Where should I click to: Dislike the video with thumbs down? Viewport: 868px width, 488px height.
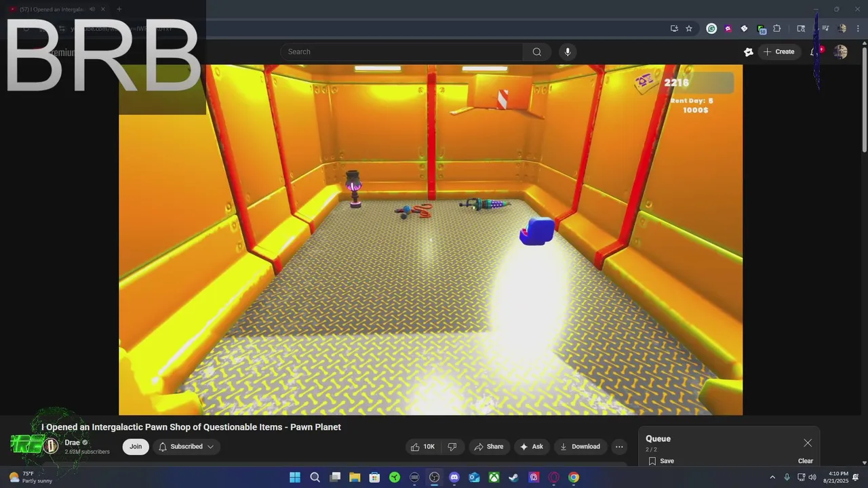tap(452, 447)
